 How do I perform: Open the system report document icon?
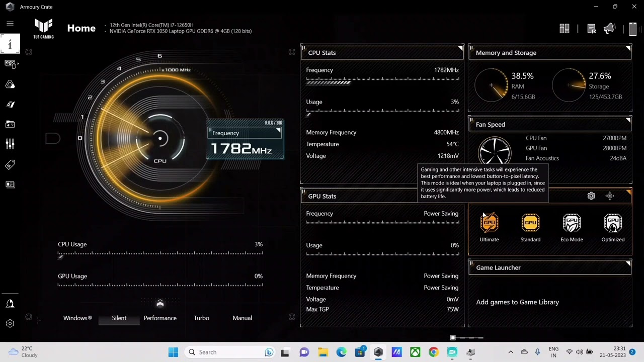click(592, 29)
